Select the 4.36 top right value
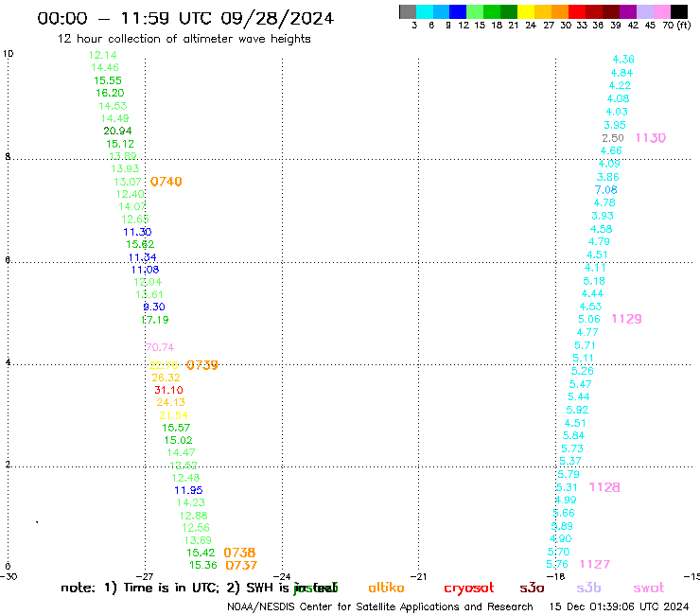Image resolution: width=700 pixels, height=615 pixels. [623, 60]
